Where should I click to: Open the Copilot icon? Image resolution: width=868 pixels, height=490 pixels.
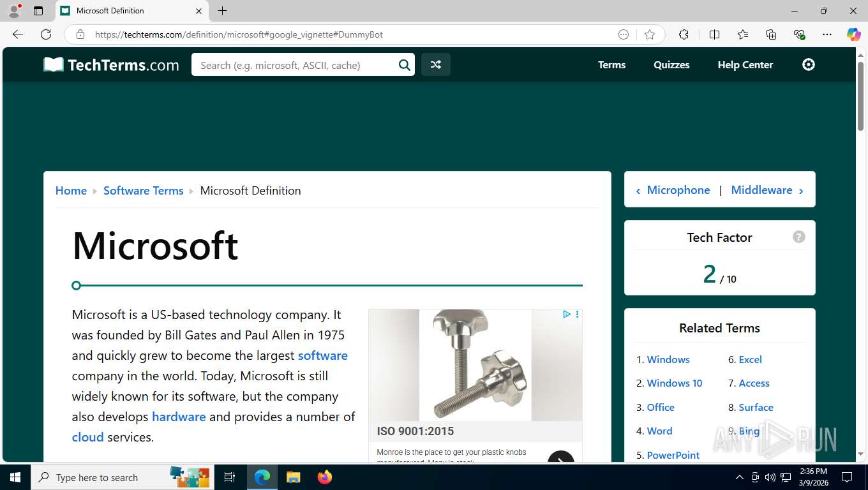click(853, 34)
